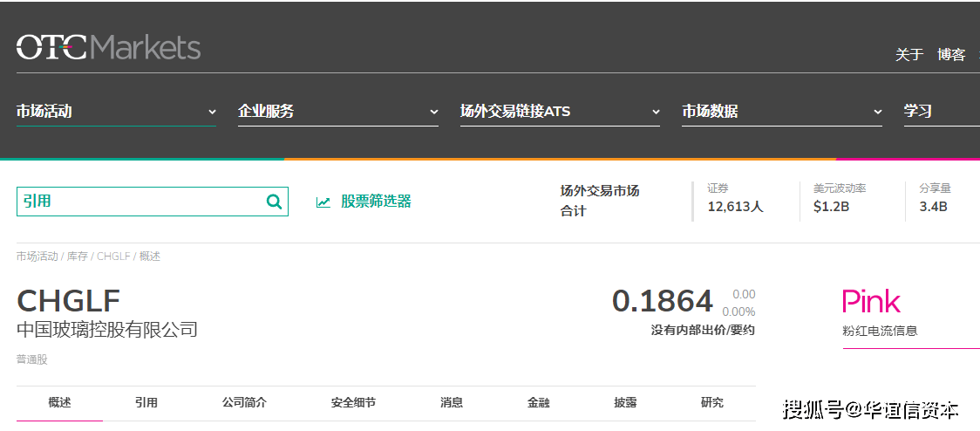Open the 学习 navigation menu
980x431 pixels.
point(918,112)
